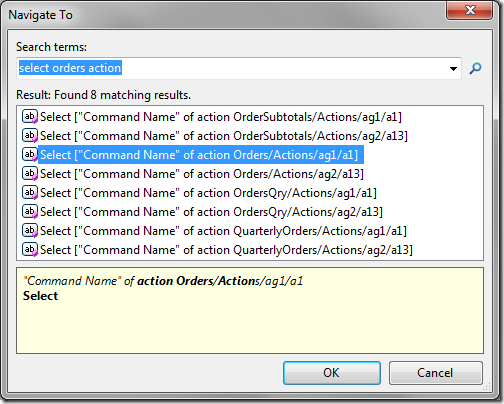Open the search terms dropdown arrow
The height and width of the screenshot is (404, 504).
click(x=453, y=69)
